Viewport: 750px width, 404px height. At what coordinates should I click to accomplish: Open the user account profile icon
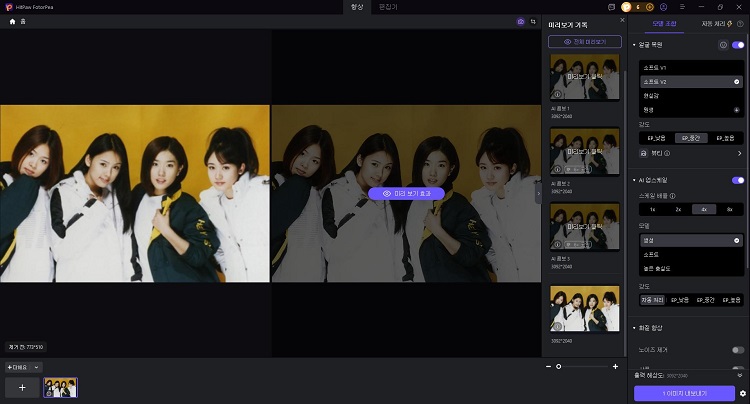point(663,7)
